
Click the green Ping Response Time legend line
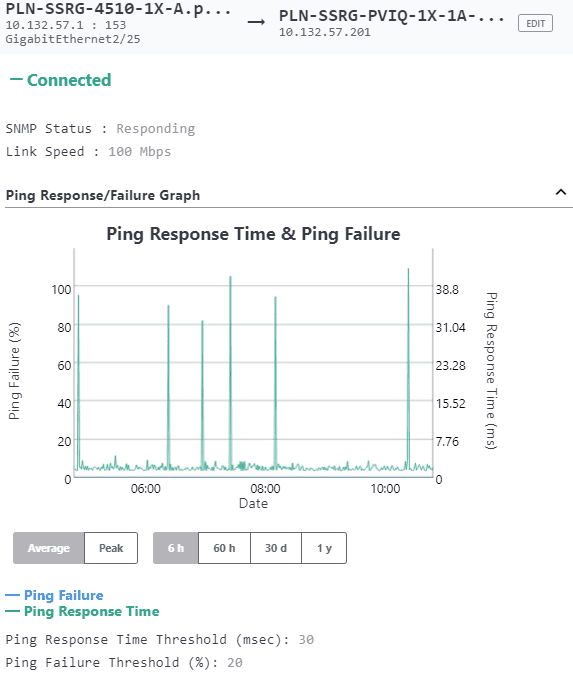pyautogui.click(x=13, y=611)
